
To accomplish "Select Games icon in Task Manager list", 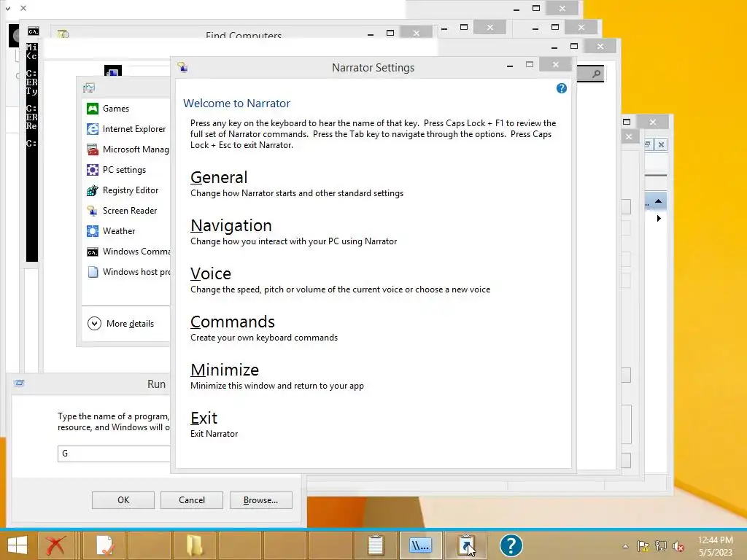I will [93, 109].
